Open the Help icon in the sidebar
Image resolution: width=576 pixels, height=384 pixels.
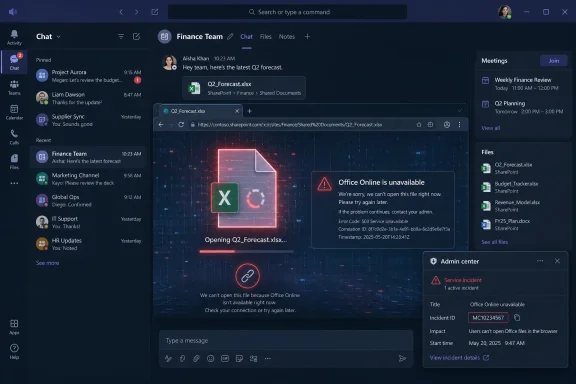pyautogui.click(x=14, y=351)
